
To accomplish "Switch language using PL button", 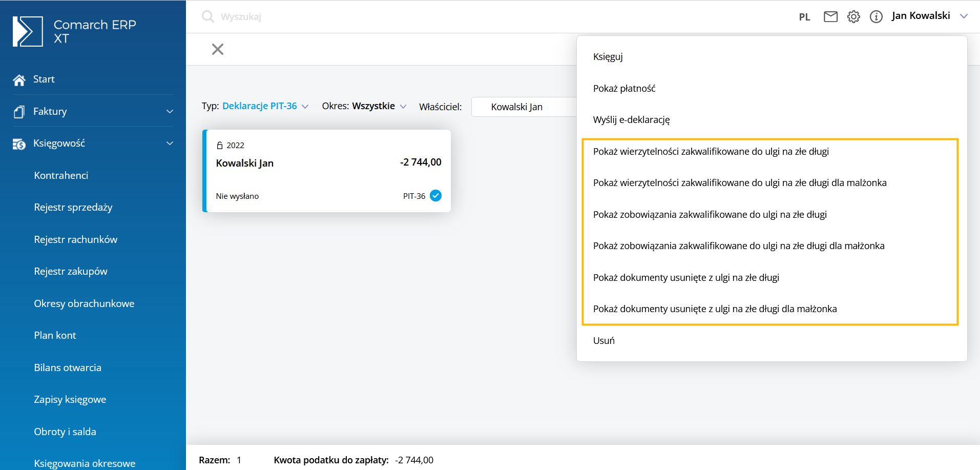I will click(804, 17).
